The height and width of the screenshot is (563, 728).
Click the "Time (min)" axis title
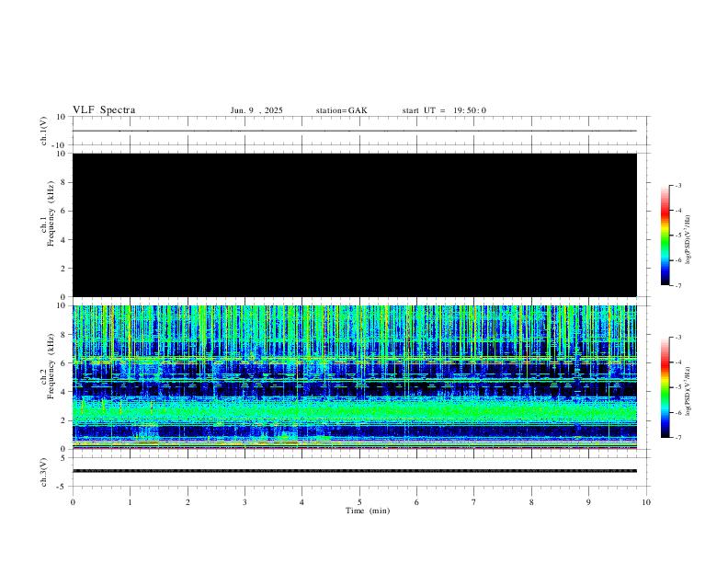tap(368, 511)
